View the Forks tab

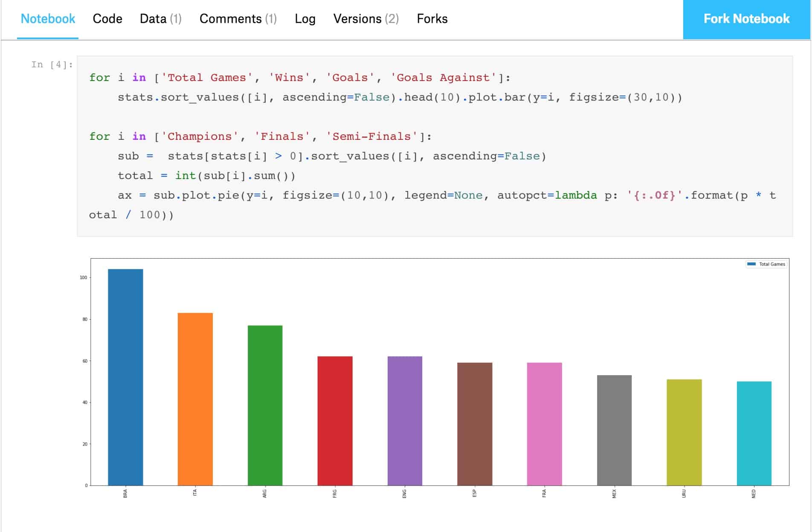tap(432, 19)
